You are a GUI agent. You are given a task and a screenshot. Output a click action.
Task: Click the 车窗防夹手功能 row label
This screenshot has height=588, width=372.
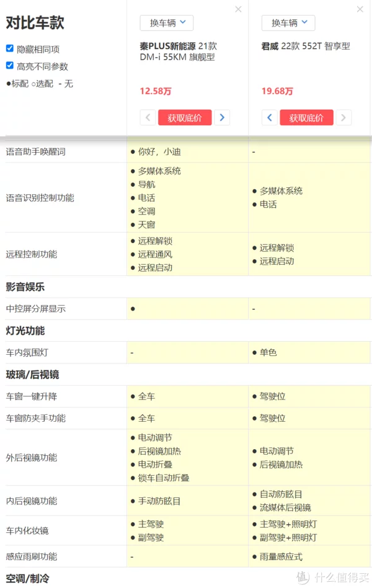pos(35,418)
